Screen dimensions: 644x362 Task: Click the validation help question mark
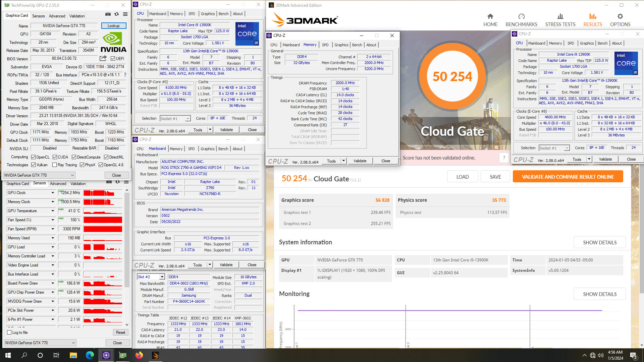point(504,158)
